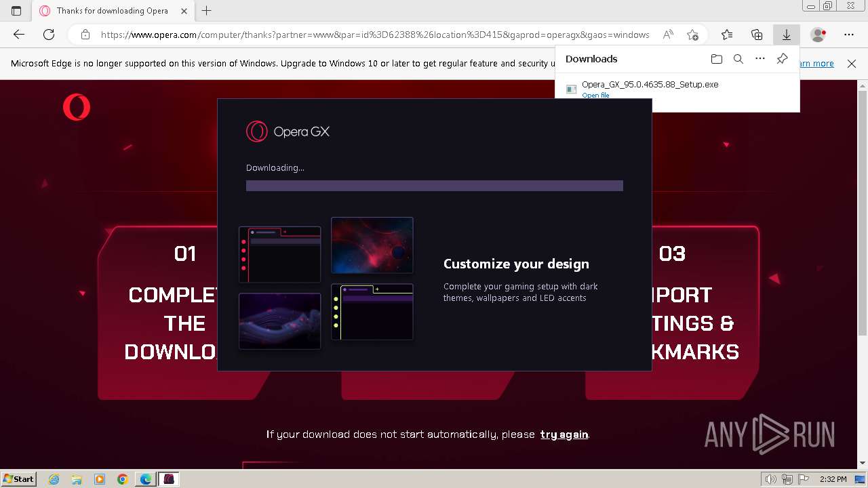The width and height of the screenshot is (868, 488).
Task: Pin the Downloads panel
Action: [x=782, y=59]
